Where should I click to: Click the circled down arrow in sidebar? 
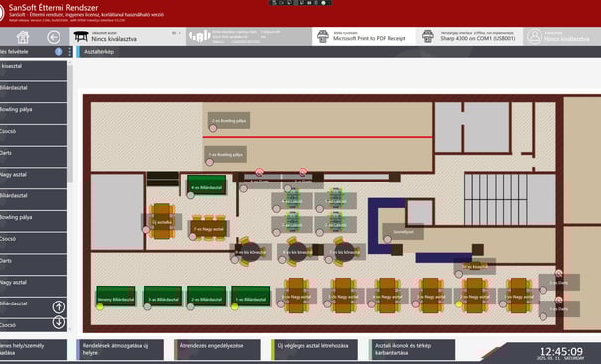(59, 322)
